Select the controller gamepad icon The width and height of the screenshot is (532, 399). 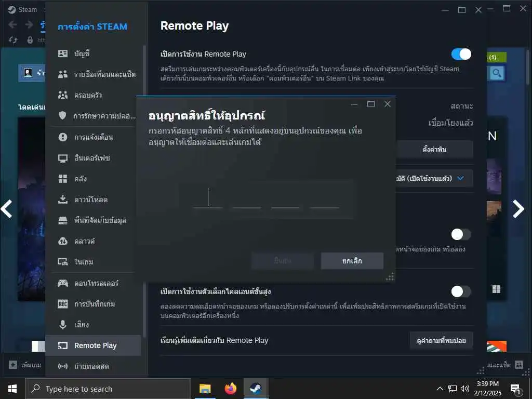63,283
